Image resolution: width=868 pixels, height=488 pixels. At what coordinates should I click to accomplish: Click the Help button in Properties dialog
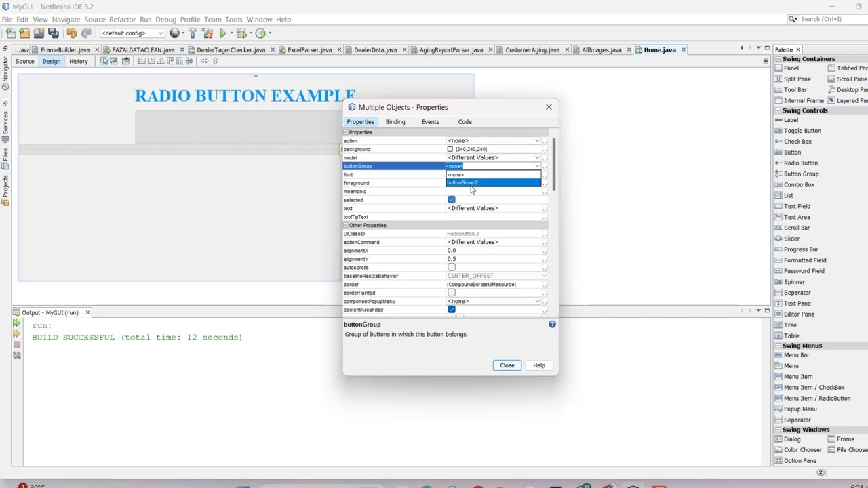(539, 365)
